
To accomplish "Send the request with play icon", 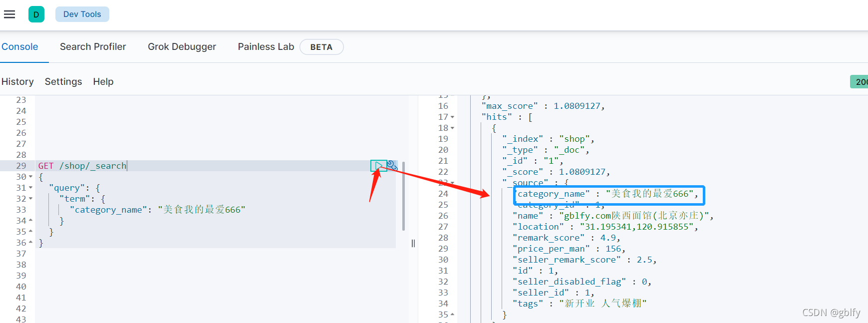I will coord(378,166).
